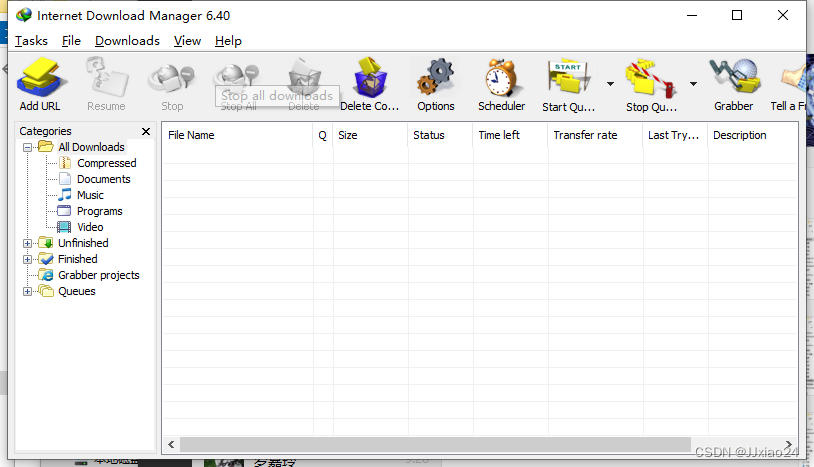This screenshot has height=467, width=814.
Task: Click the Tell a Friend icon
Action: (793, 78)
